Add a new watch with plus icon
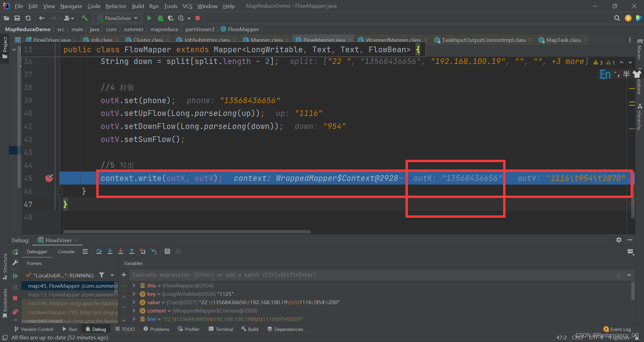Image resolution: width=644 pixels, height=342 pixels. click(x=124, y=275)
